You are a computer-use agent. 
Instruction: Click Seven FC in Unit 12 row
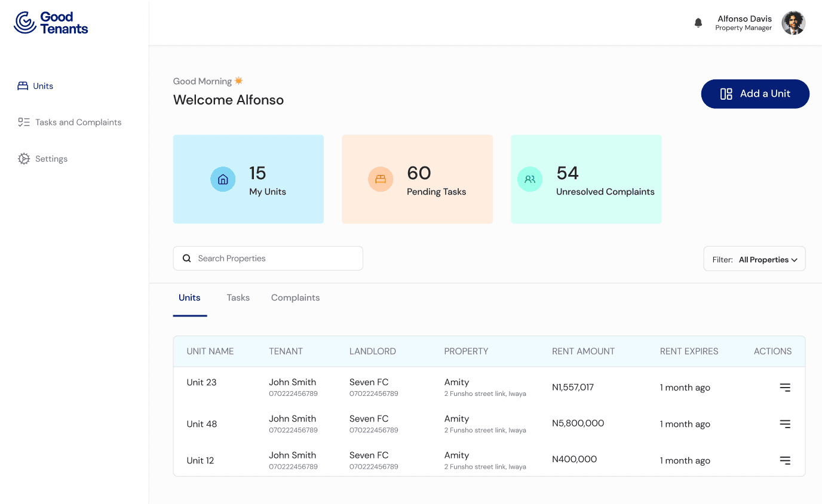(369, 455)
